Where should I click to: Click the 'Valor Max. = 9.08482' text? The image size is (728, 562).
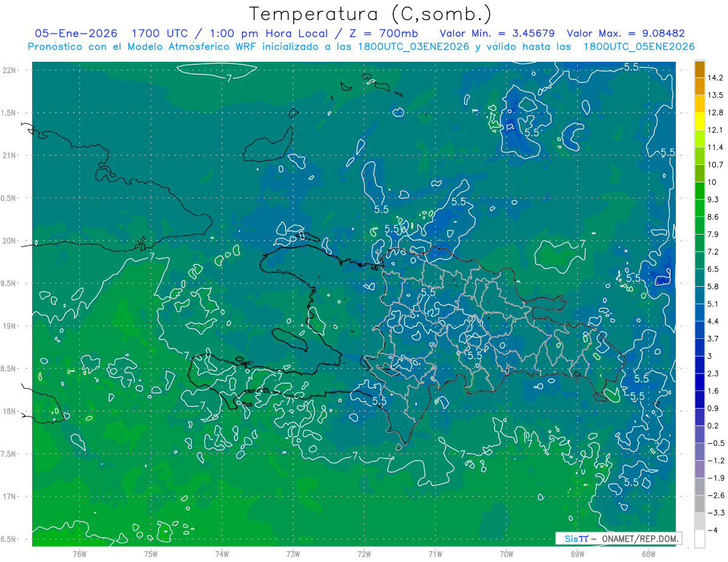(625, 33)
